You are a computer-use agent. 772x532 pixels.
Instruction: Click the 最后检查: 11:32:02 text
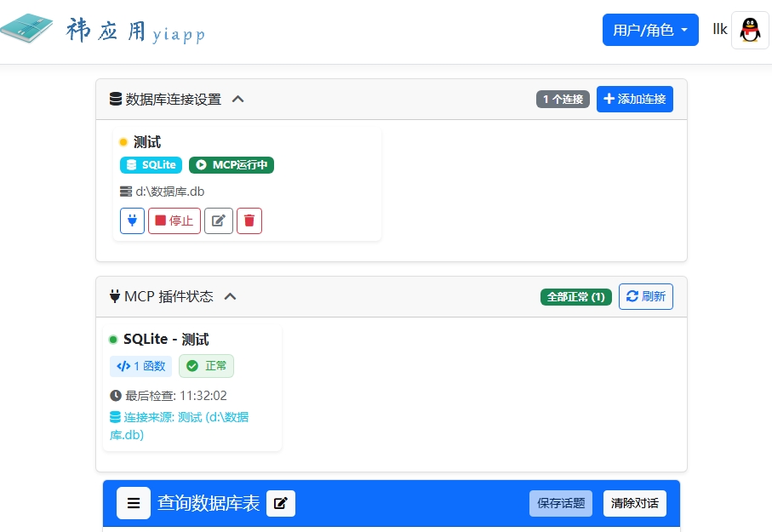click(176, 396)
